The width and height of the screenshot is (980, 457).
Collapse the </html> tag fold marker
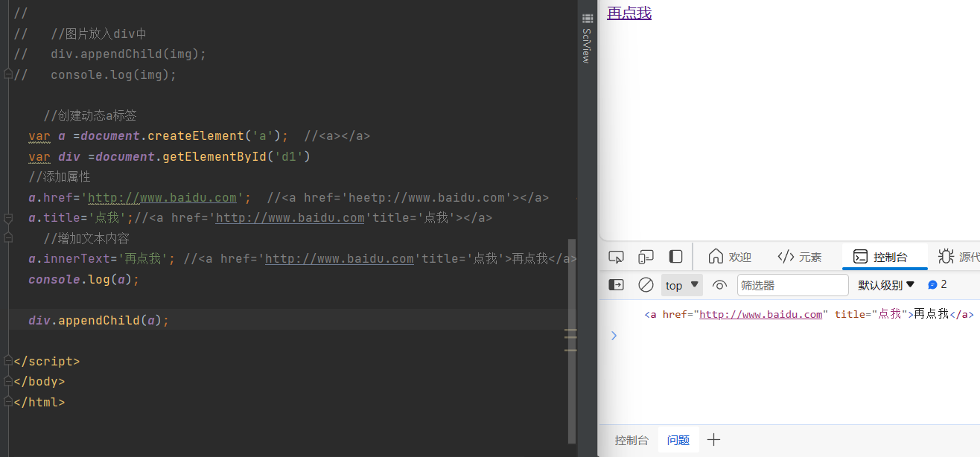8,402
